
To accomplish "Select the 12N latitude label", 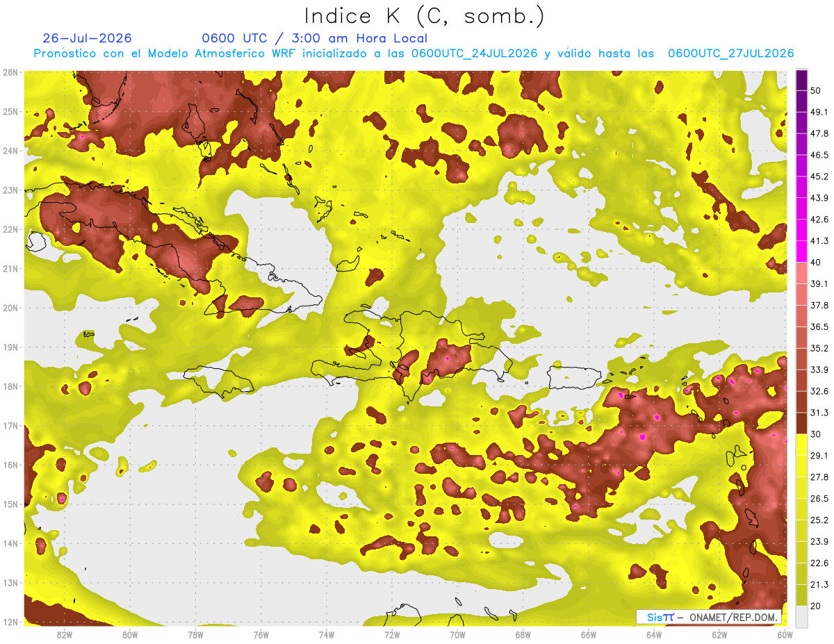I will coord(10,622).
